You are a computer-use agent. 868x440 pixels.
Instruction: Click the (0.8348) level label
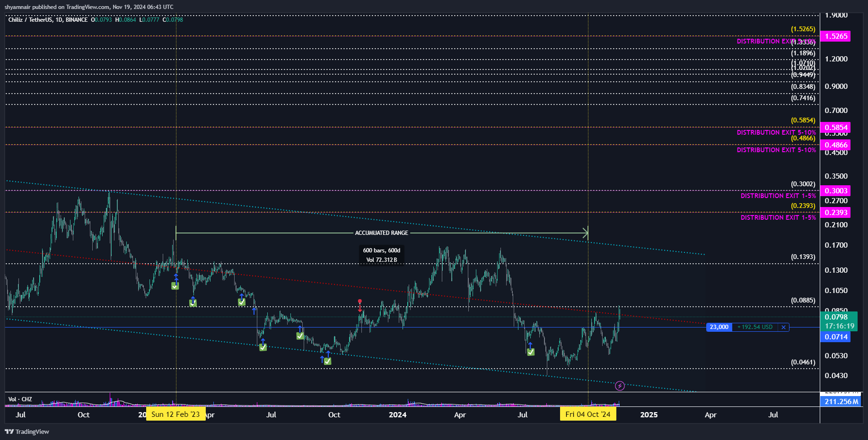[803, 87]
